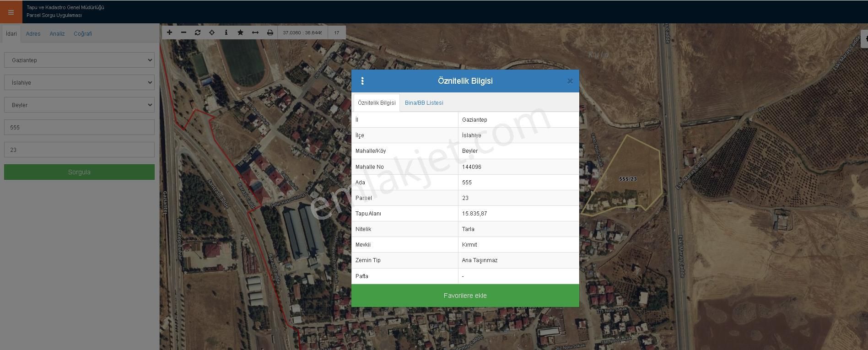The image size is (868, 350).
Task: Expand the İslahiye district dropdown
Action: 79,82
